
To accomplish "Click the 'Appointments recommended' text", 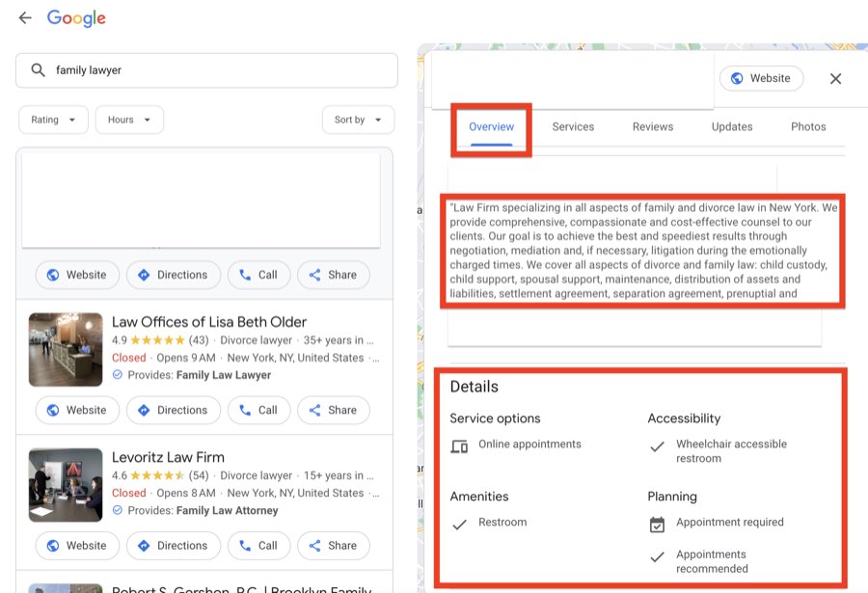I will 712,561.
